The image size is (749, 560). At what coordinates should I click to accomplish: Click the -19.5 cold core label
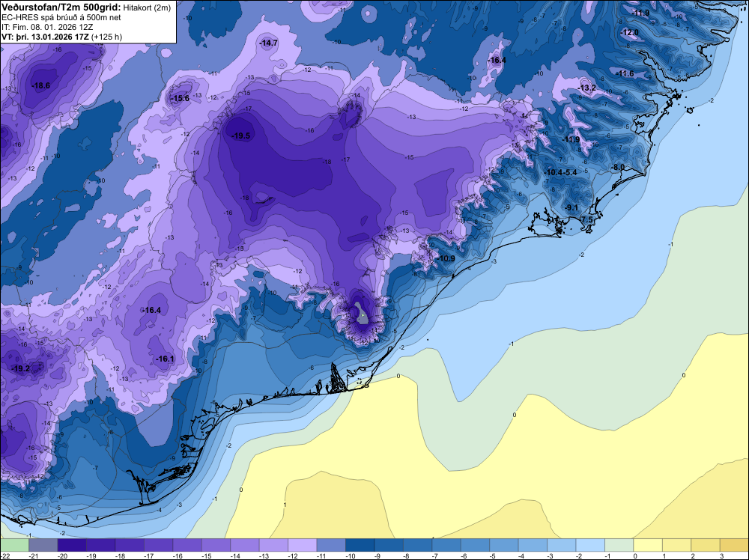(x=240, y=136)
